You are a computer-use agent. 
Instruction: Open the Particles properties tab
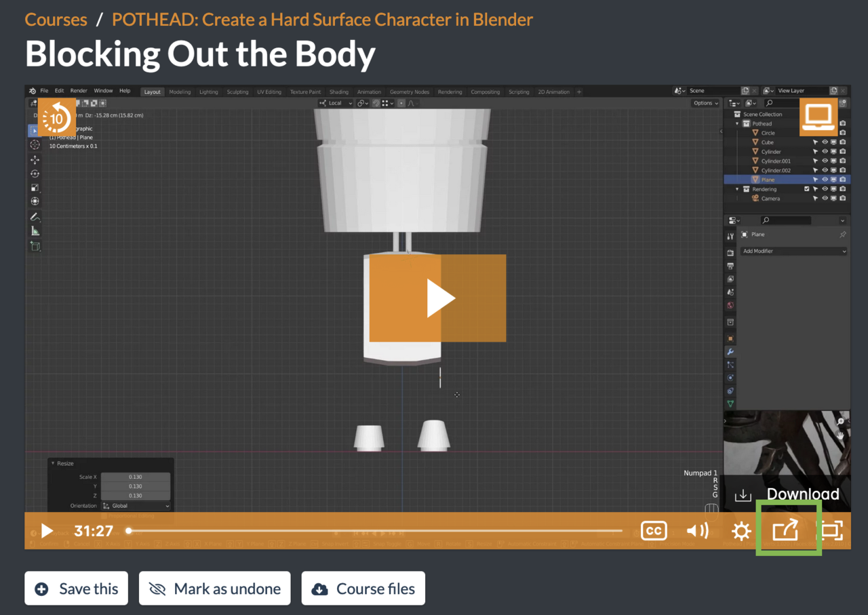730,365
